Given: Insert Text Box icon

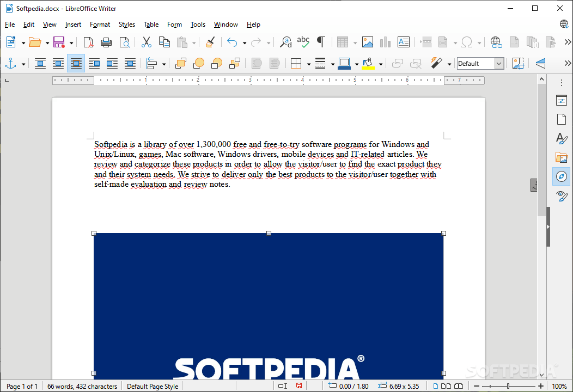Looking at the screenshot, I should point(404,42).
